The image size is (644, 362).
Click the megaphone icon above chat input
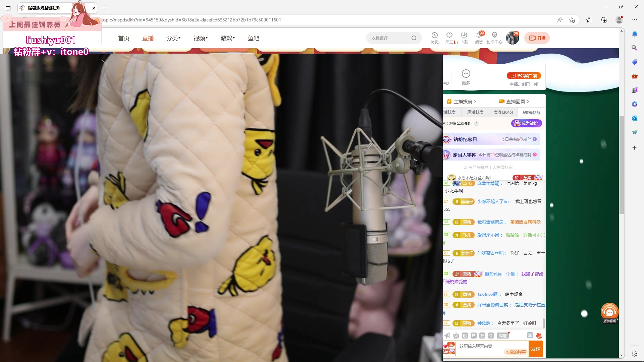point(447,336)
